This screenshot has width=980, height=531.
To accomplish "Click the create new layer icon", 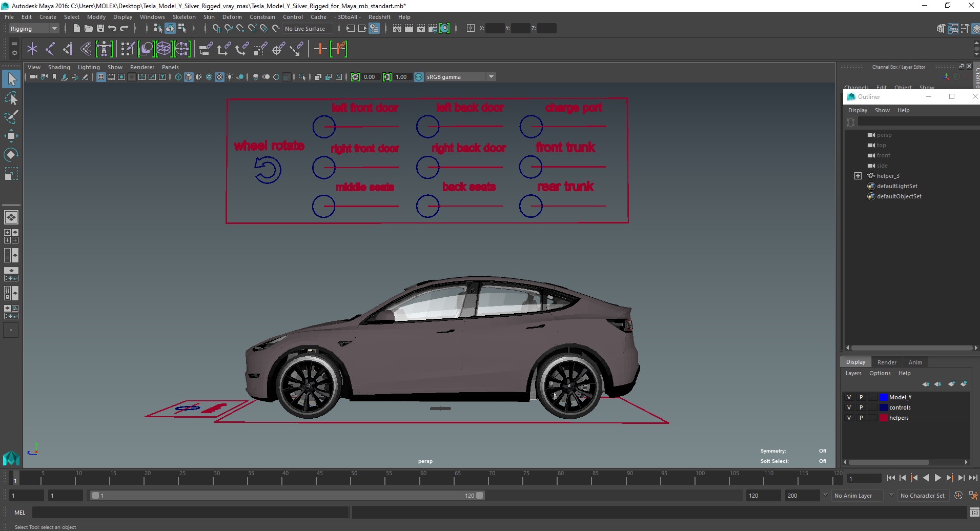I will pos(952,384).
